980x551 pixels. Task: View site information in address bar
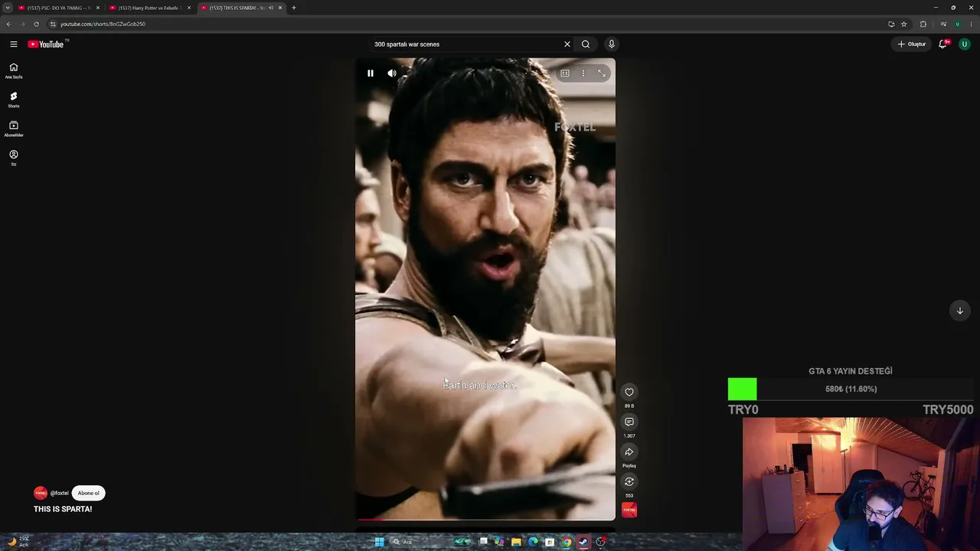point(53,24)
